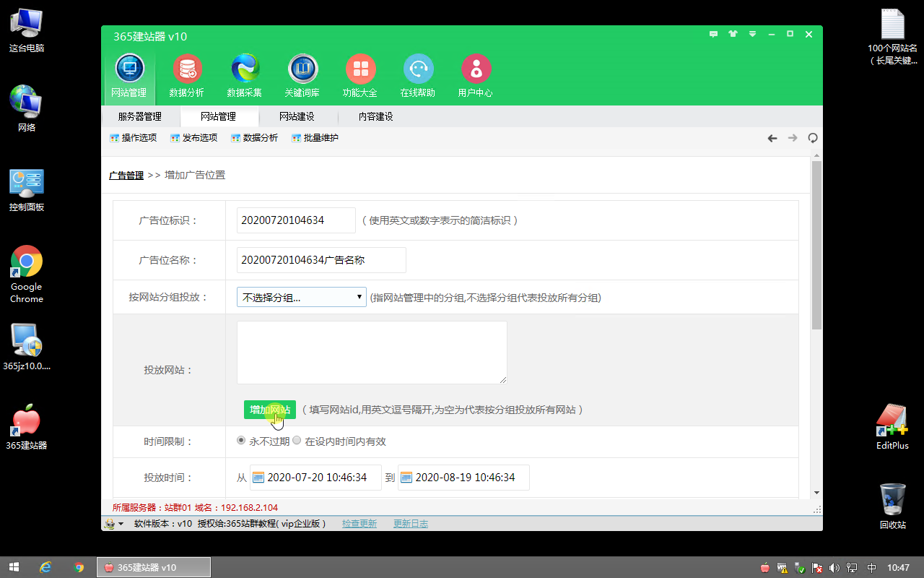Click the 10:47 taskbar clock
Viewport: 924px width, 578px height.
(x=898, y=568)
